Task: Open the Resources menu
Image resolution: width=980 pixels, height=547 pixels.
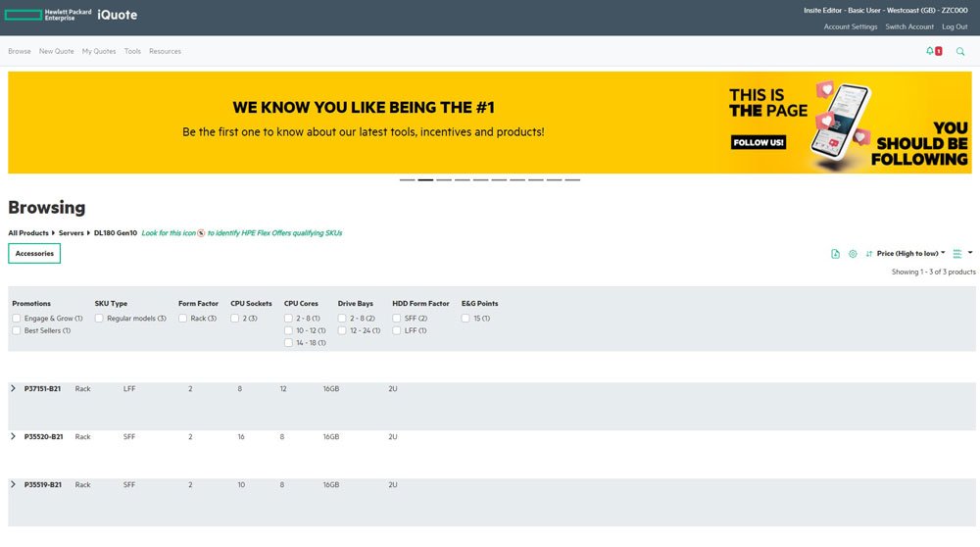Action: [x=165, y=51]
